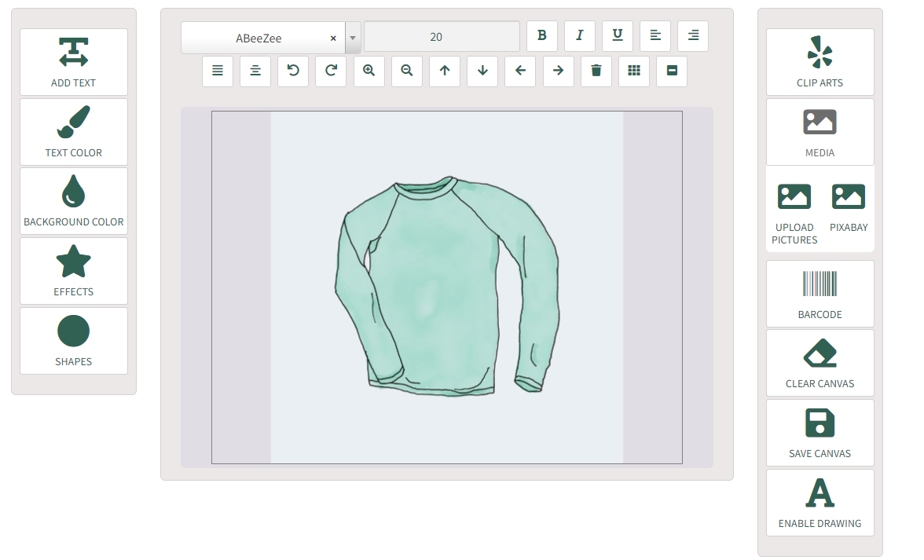Viewport: 924px width, 560px height.
Task: Save the canvas with floppy icon
Action: coord(819,423)
